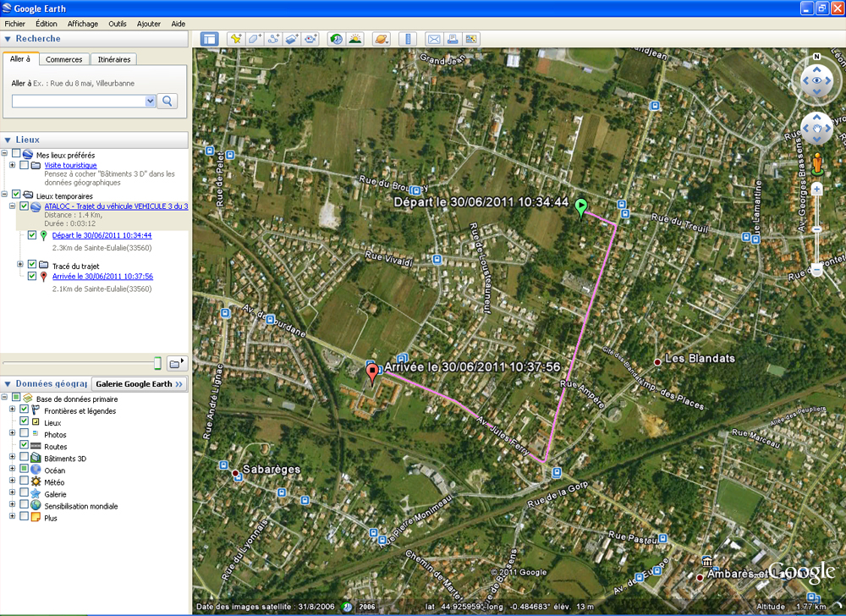Toggle sunlight across the landscape icon
Viewport: 846px width, 616px height.
pyautogui.click(x=355, y=39)
